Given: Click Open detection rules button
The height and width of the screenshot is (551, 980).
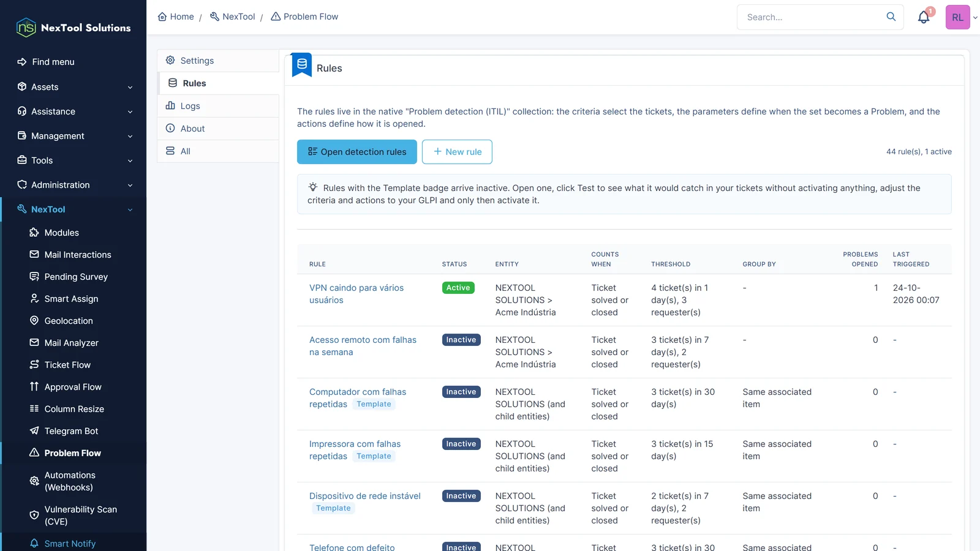Looking at the screenshot, I should 357,152.
